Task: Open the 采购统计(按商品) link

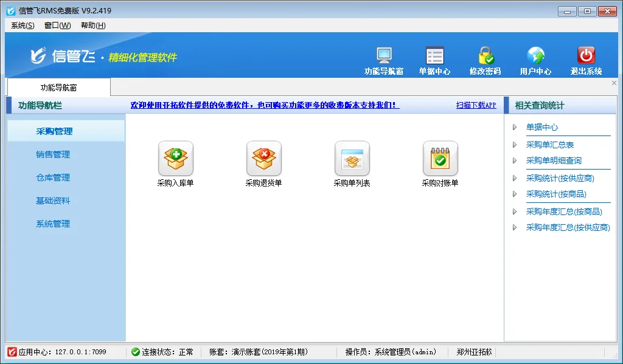Action: [556, 194]
